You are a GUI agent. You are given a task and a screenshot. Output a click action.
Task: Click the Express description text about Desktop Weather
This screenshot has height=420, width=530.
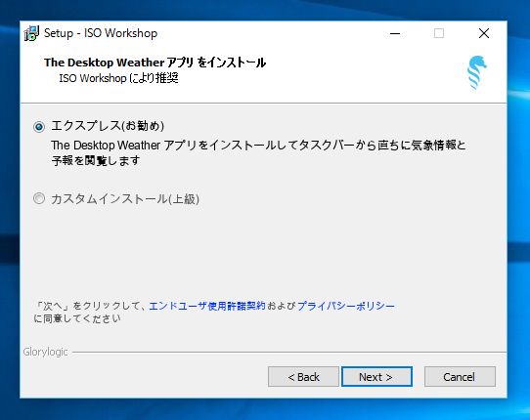(x=258, y=152)
